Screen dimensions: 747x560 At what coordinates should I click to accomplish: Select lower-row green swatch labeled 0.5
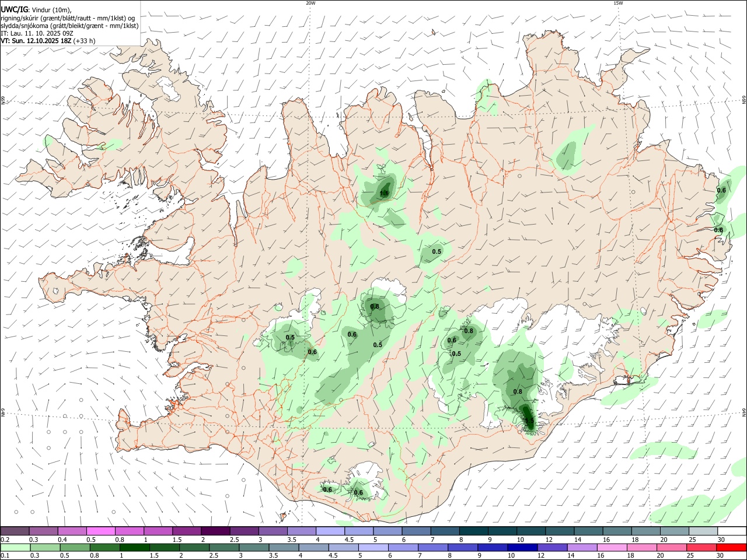coord(75,547)
